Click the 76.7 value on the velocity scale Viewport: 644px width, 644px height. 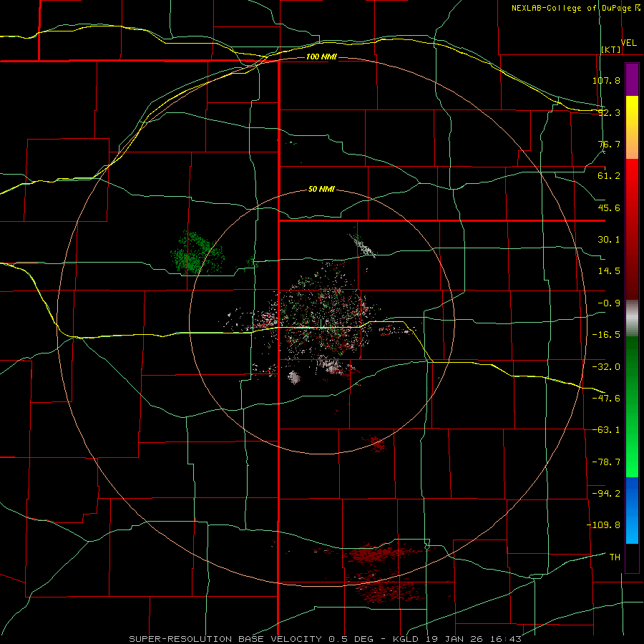coord(609,144)
